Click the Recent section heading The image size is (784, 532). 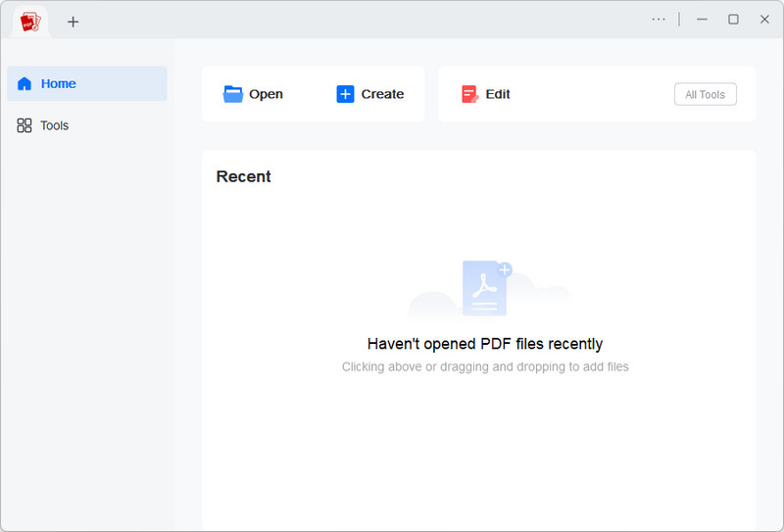(243, 176)
